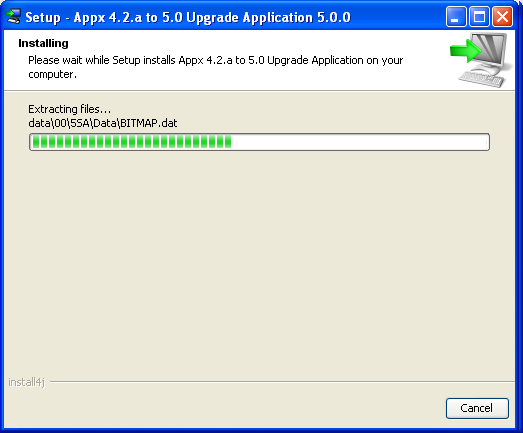Screen dimensions: 523x433
Task: Click the empty part of progress bar
Action: point(360,142)
